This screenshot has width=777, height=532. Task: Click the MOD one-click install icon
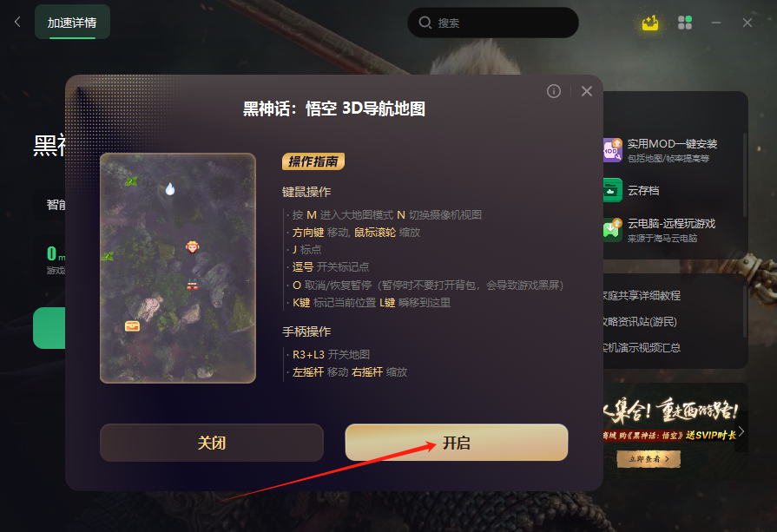point(612,150)
